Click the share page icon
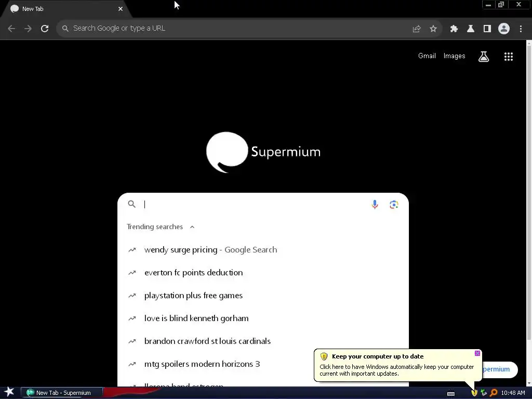Image resolution: width=532 pixels, height=399 pixels. tap(416, 29)
